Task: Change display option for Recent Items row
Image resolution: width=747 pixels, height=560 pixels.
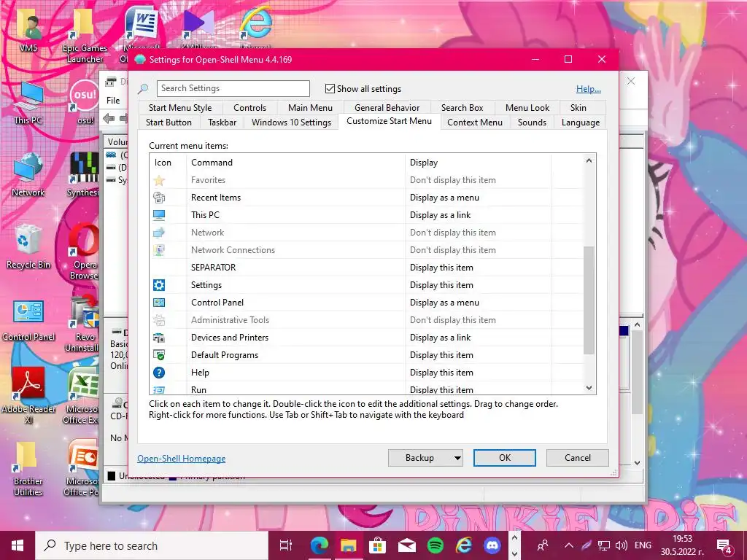Action: point(444,198)
